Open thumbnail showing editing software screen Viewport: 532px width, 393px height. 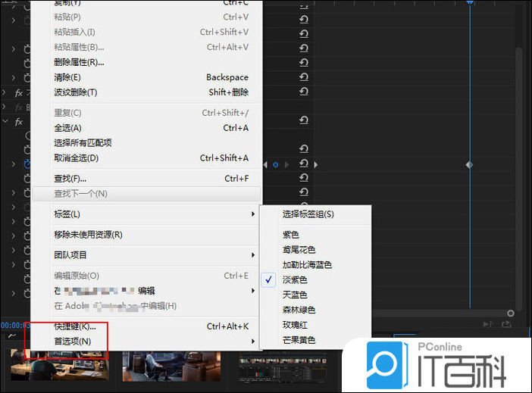click(282, 367)
